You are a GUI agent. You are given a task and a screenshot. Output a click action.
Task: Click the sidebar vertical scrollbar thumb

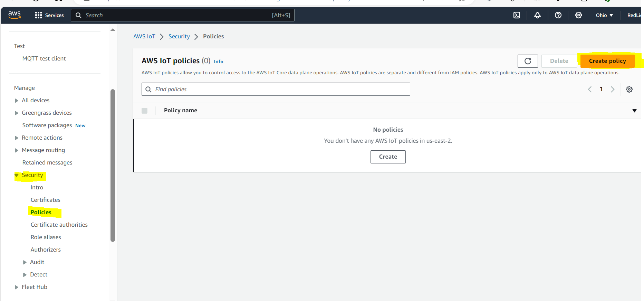point(113,166)
